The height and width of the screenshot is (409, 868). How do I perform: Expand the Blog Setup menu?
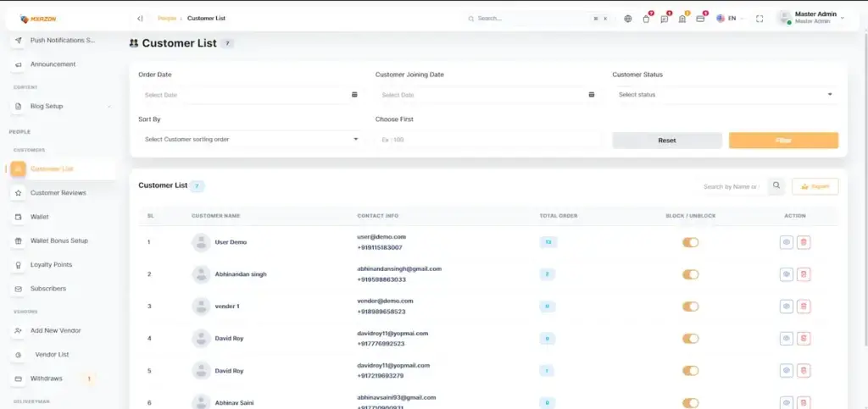61,106
